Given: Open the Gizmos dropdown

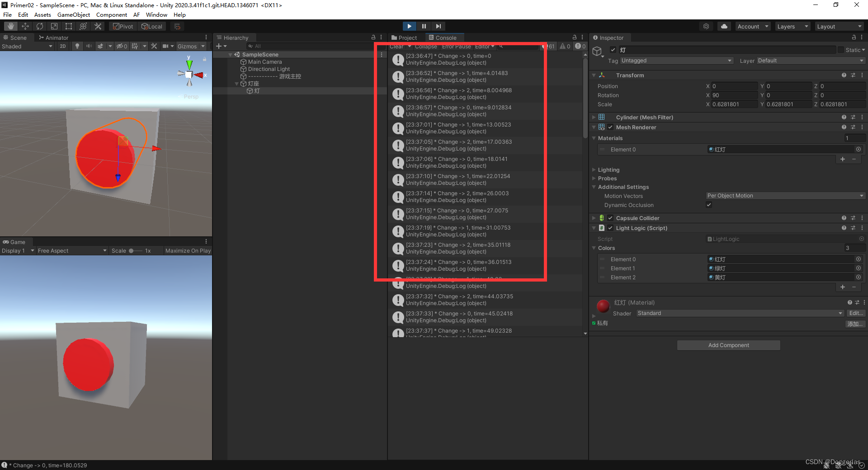Looking at the screenshot, I should [x=191, y=46].
